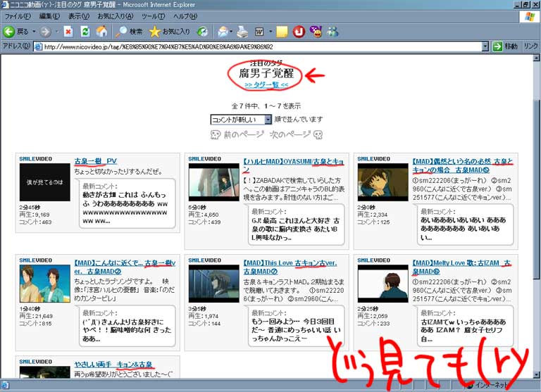This screenshot has width=541, height=392.
Task: Edit with Word toolbar icon
Action: (x=259, y=32)
